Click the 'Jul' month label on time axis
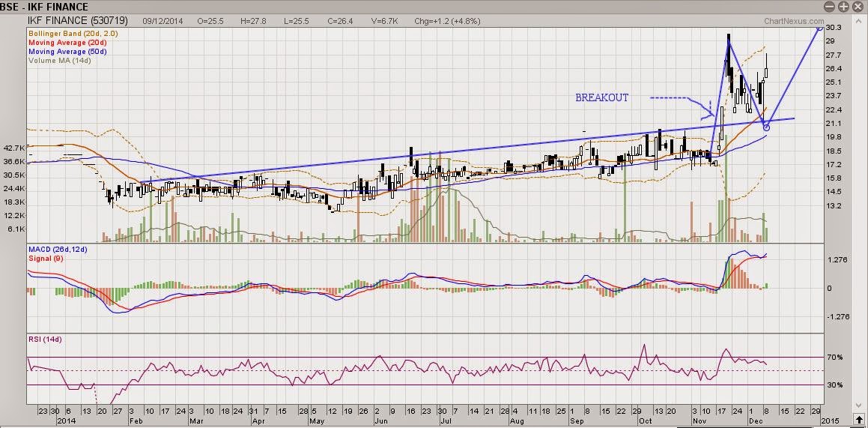This screenshot has width=868, height=428. click(x=445, y=421)
